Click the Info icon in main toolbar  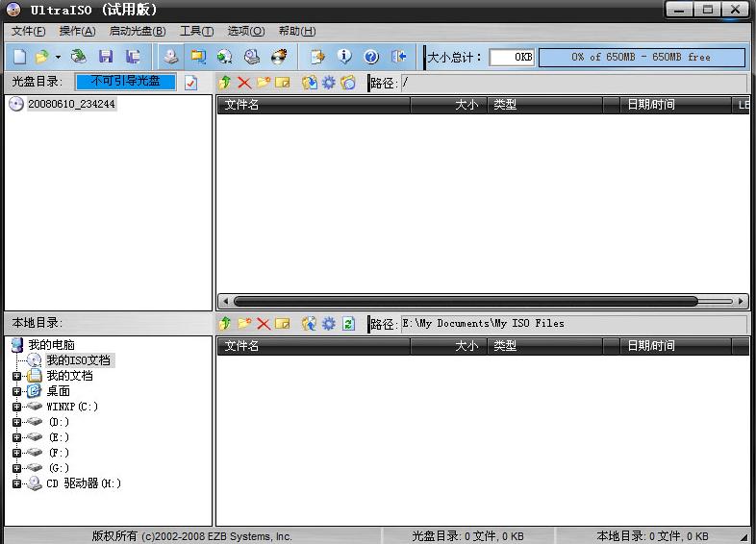(344, 58)
